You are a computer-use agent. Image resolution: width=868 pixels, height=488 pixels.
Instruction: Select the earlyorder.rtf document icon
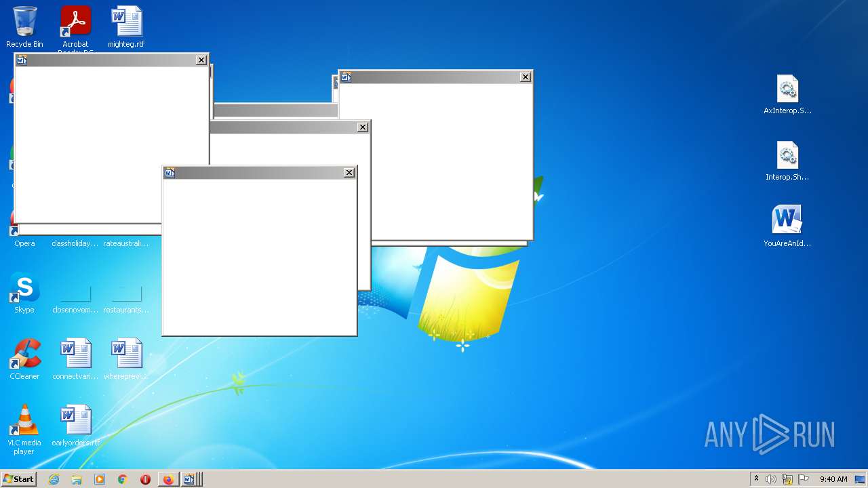click(75, 426)
